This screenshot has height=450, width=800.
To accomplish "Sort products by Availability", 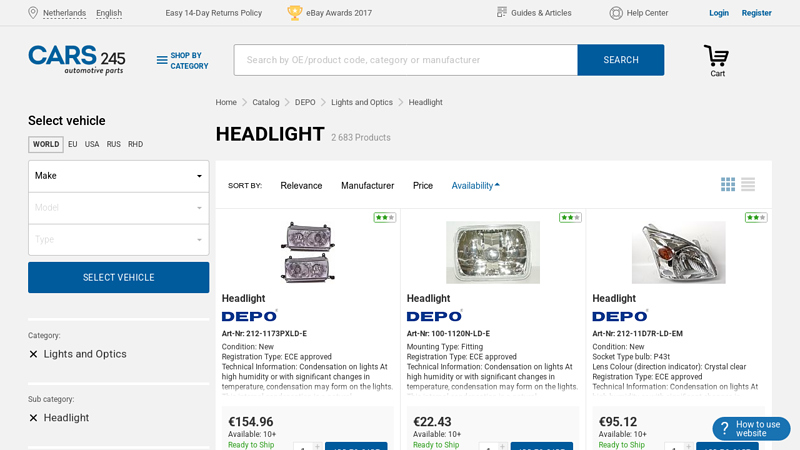I will click(475, 186).
